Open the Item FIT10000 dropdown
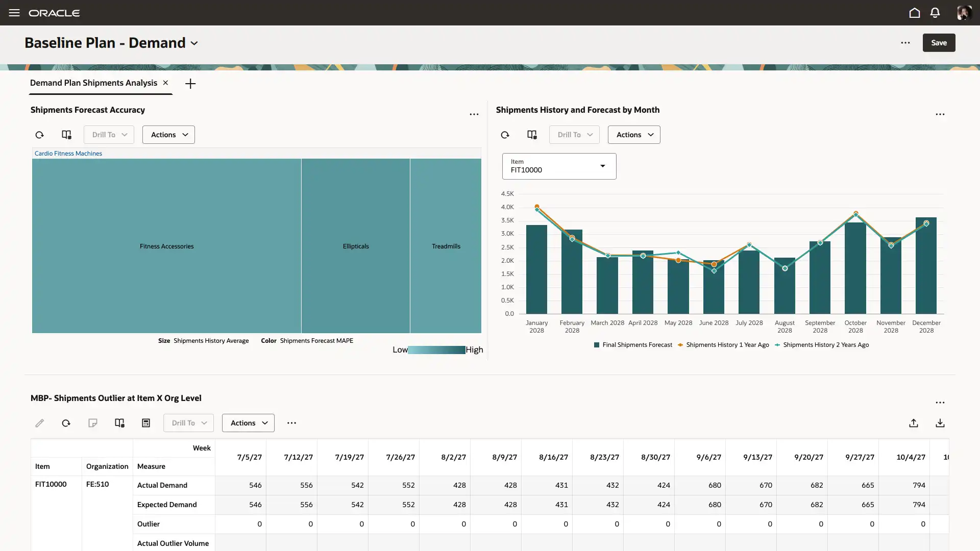Viewport: 980px width, 551px height. pos(559,166)
